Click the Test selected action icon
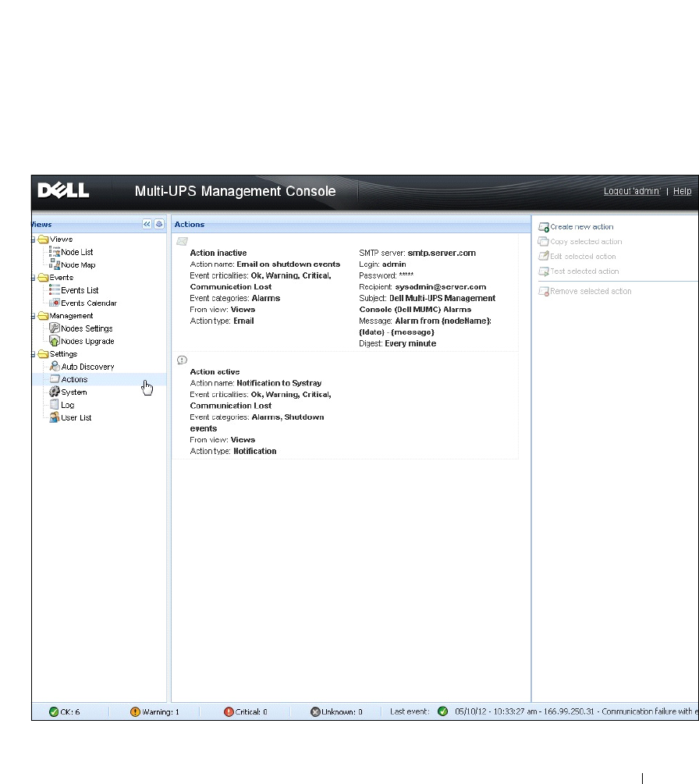The image size is (699, 784). click(544, 271)
